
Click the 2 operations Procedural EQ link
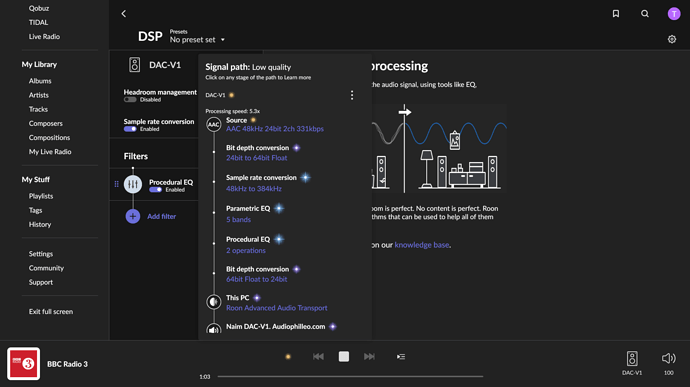[x=246, y=250]
